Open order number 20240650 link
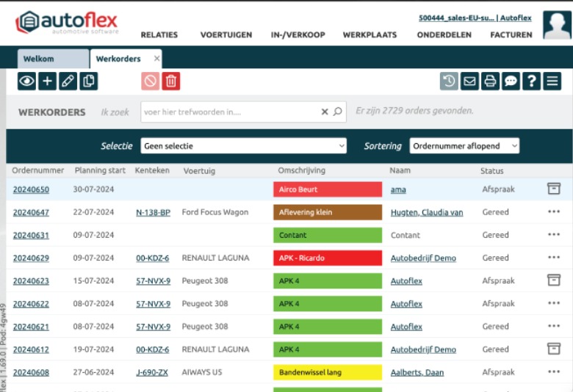The image size is (573, 392). click(x=31, y=189)
